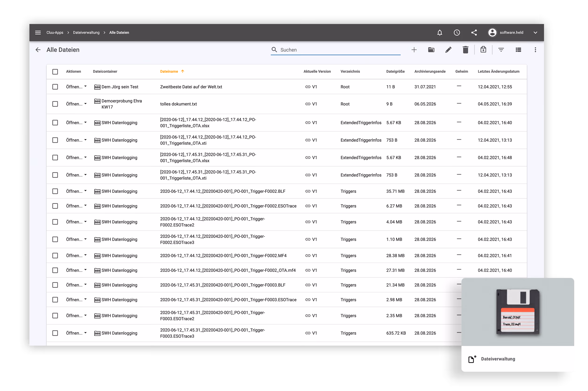Click the container icon of Dem Jörg sein Test
The height and width of the screenshot is (391, 588).
point(97,87)
